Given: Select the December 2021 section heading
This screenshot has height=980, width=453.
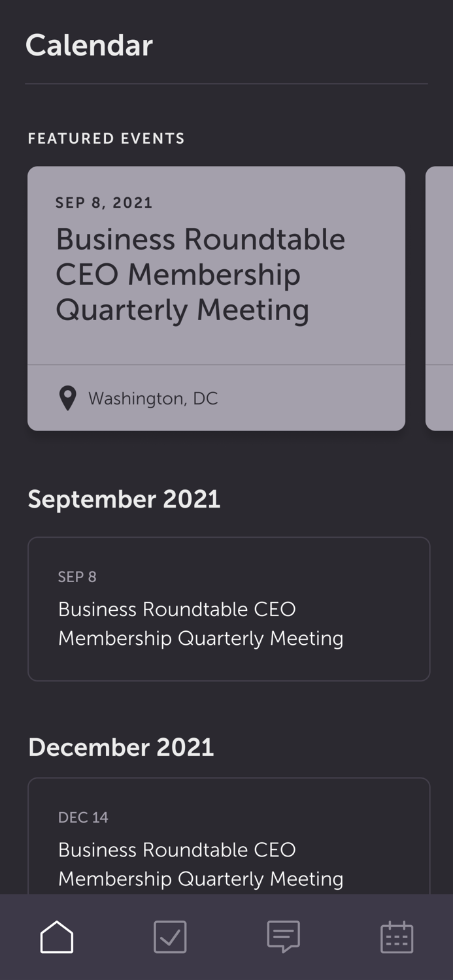Looking at the screenshot, I should tap(121, 747).
